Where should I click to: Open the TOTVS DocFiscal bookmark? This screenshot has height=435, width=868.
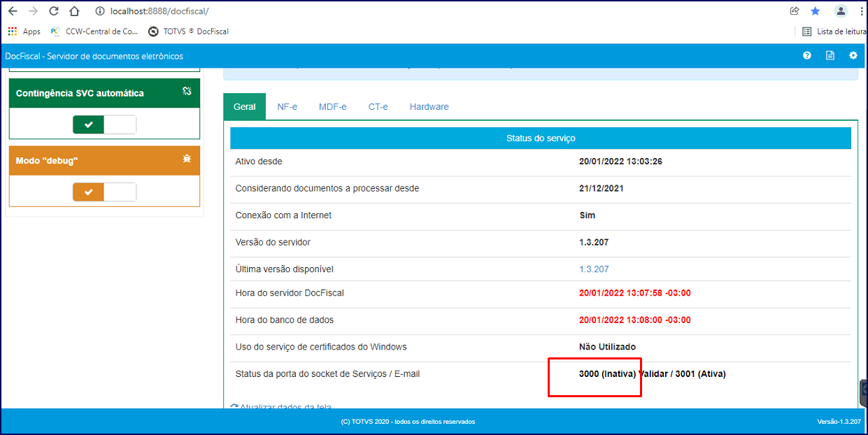pos(189,31)
